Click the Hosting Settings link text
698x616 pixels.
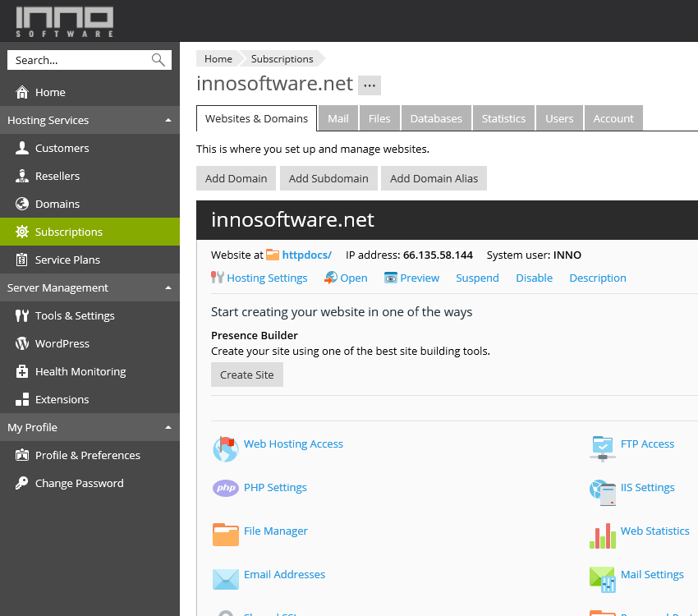(x=267, y=278)
